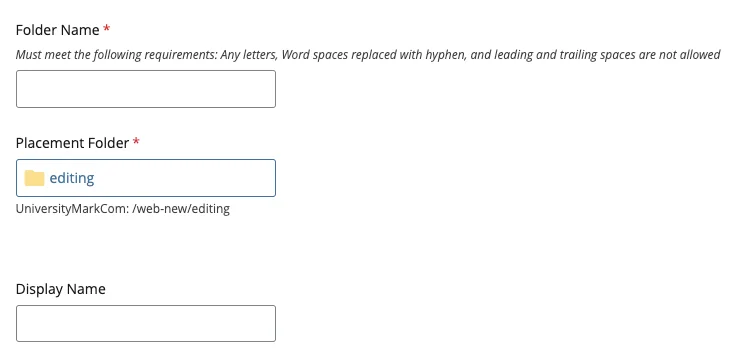This screenshot has height=364, width=753.
Task: Click the Placement Folder label
Action: pos(73,143)
